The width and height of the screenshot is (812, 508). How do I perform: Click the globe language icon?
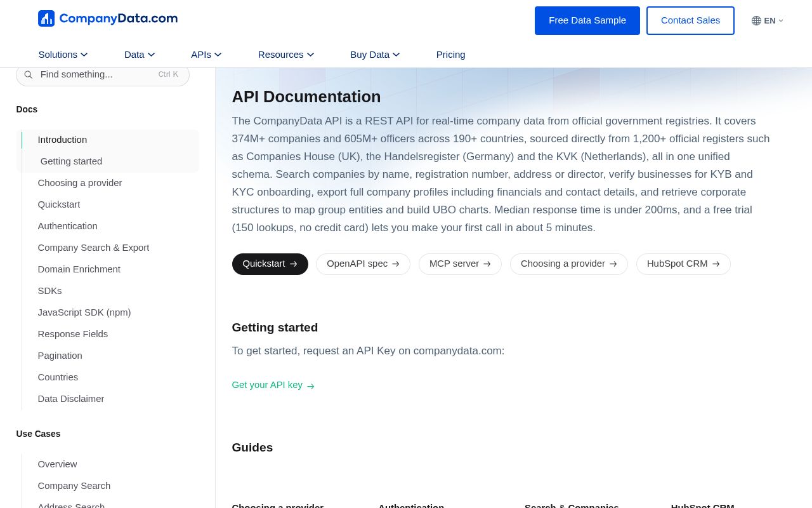point(756,20)
